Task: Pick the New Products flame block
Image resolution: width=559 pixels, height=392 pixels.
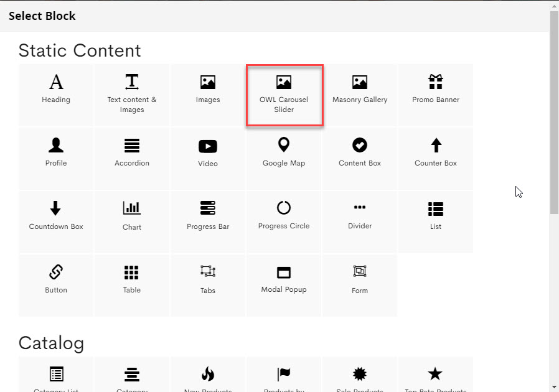Action: coord(208,375)
